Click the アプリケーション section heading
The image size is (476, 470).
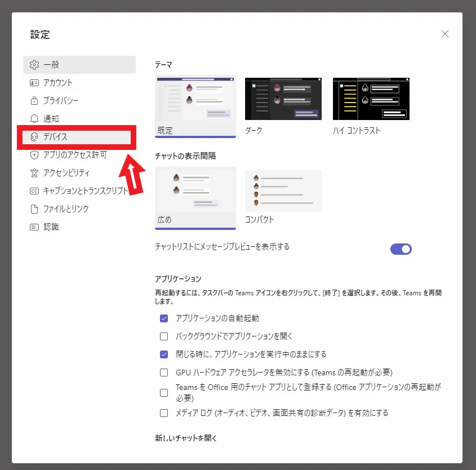click(x=178, y=279)
